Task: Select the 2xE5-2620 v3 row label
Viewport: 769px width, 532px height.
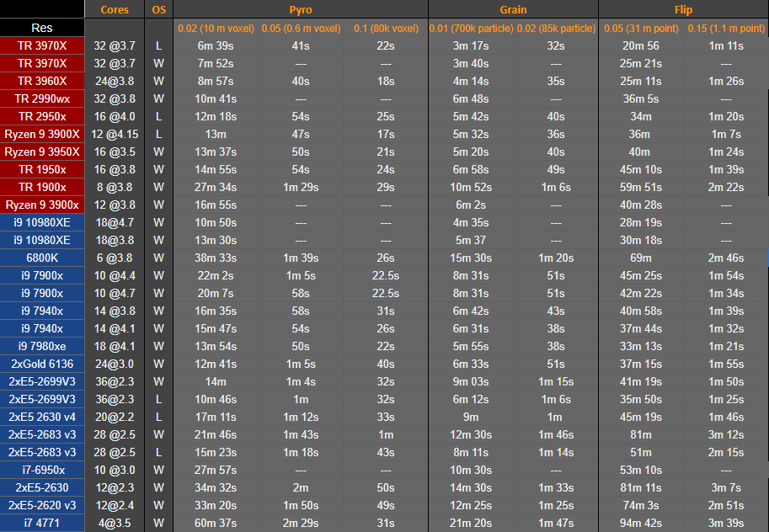Action: pyautogui.click(x=42, y=505)
